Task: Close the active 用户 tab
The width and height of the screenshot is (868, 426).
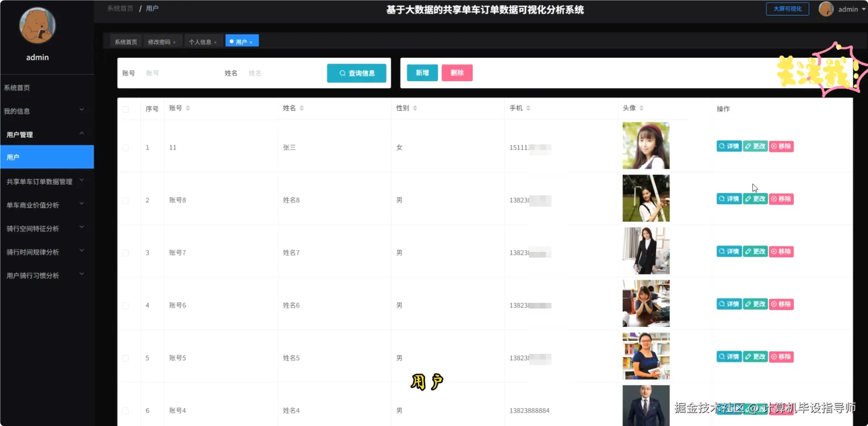Action: click(x=251, y=42)
